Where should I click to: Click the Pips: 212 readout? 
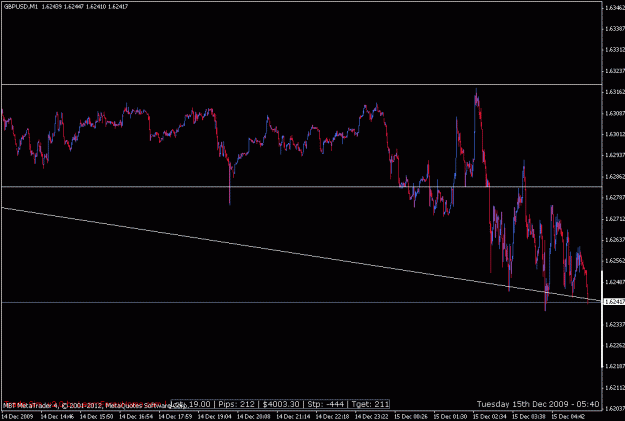pyautogui.click(x=236, y=404)
